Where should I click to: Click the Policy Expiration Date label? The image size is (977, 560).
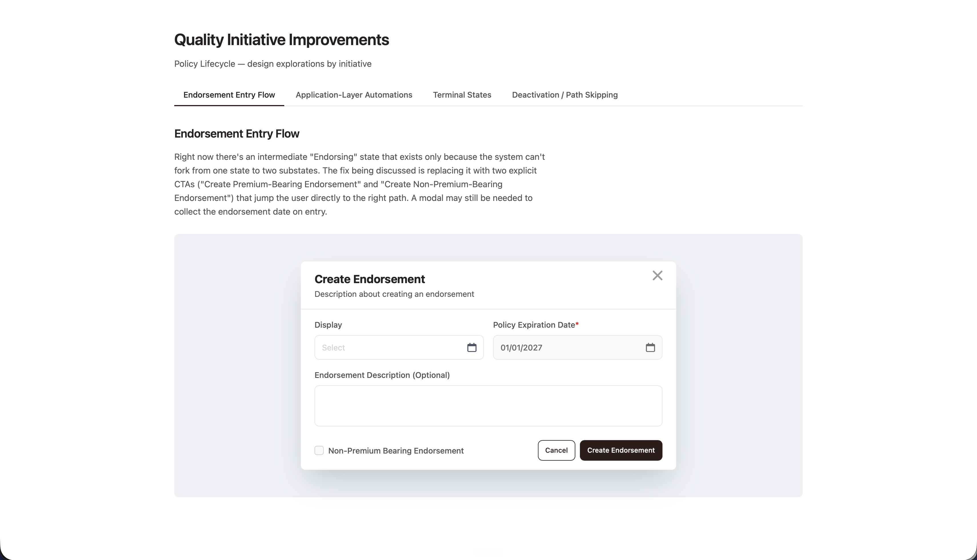(536, 325)
